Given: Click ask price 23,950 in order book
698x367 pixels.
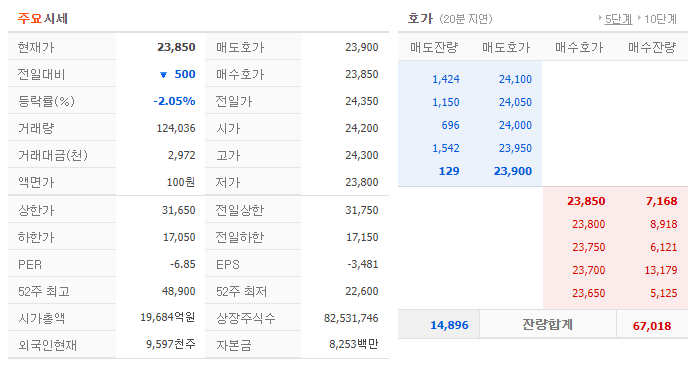Looking at the screenshot, I should coord(515,148).
